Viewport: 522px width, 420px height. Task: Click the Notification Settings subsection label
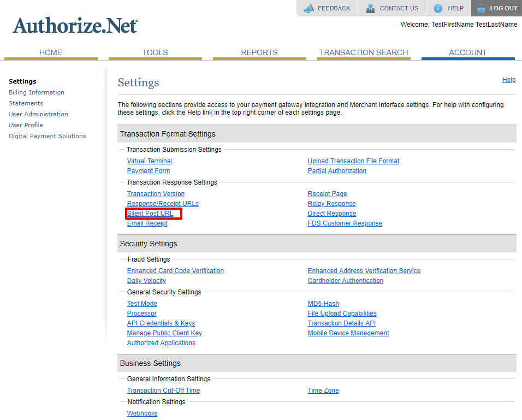pos(156,402)
